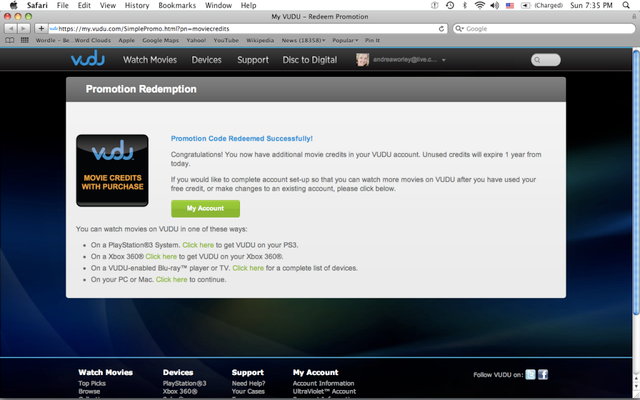Image resolution: width=640 pixels, height=400 pixels.
Task: Go to Devices in VUDU nav
Action: (x=207, y=60)
